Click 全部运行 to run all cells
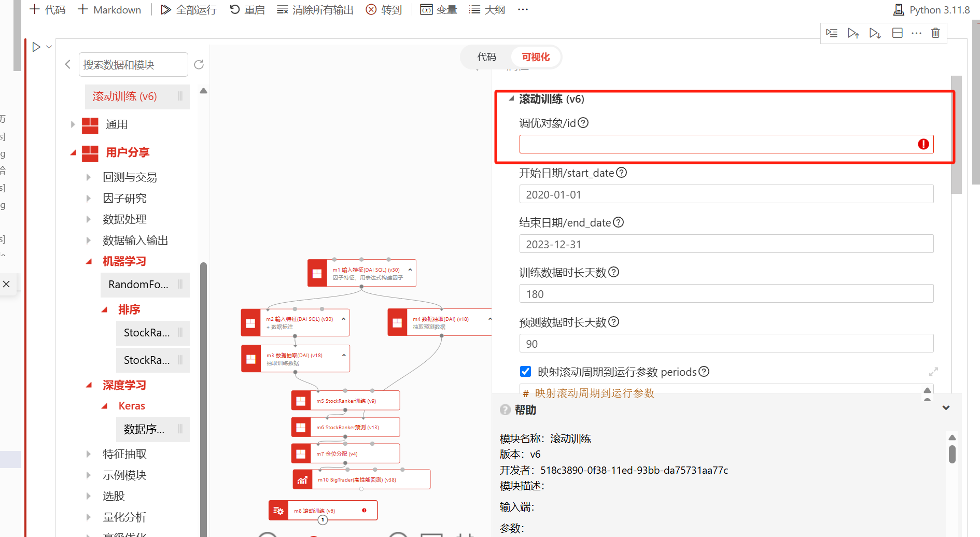Image resolution: width=980 pixels, height=537 pixels. (189, 10)
